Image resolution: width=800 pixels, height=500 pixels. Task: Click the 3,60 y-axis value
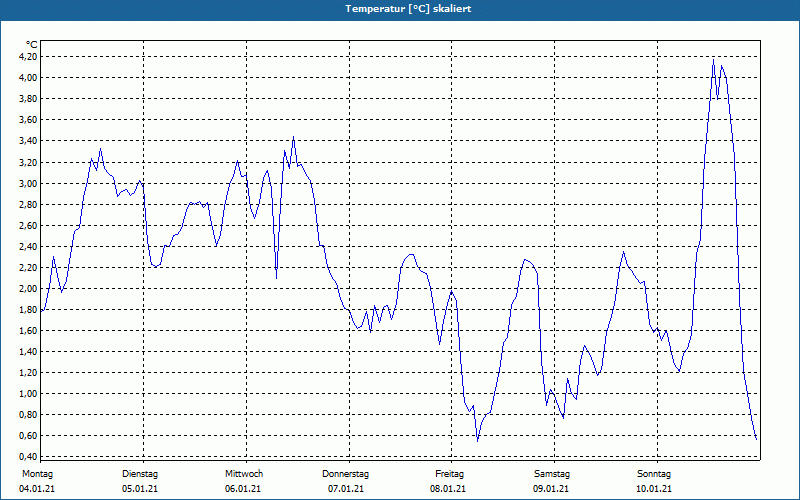click(28, 120)
